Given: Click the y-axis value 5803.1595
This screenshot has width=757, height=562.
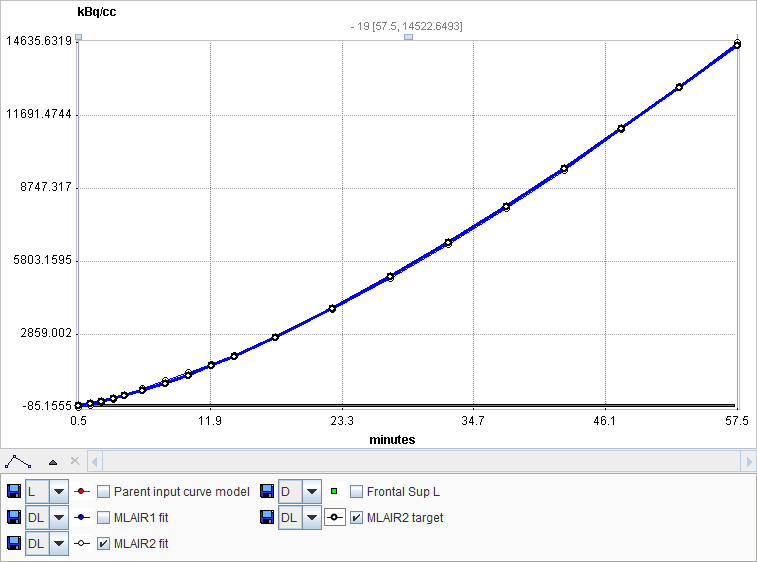Looking at the screenshot, I should [42, 260].
